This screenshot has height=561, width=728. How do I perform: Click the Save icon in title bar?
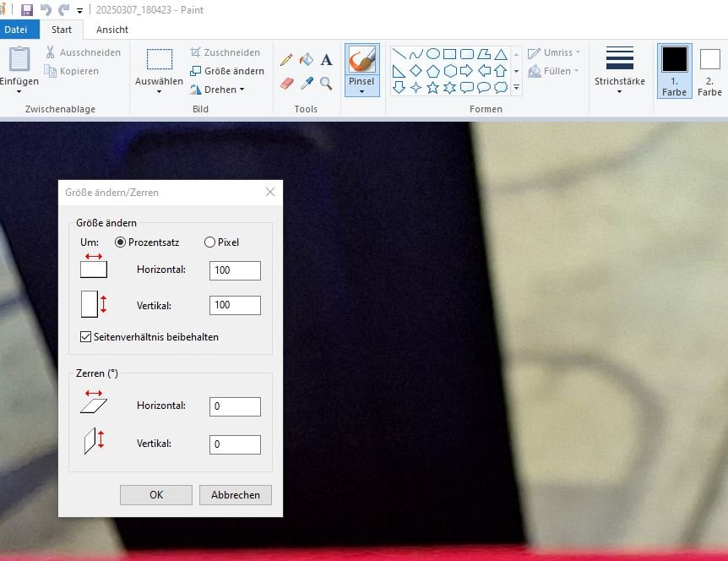[x=27, y=10]
